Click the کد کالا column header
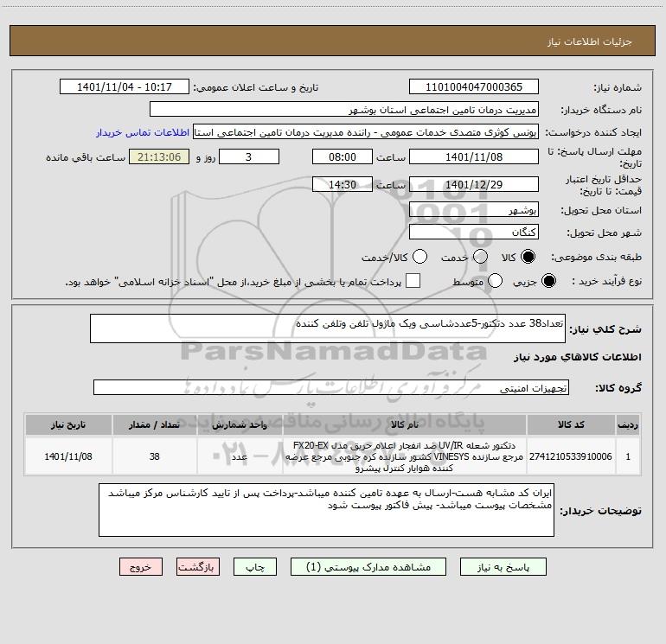Image resolution: width=666 pixels, height=644 pixels. [x=571, y=424]
